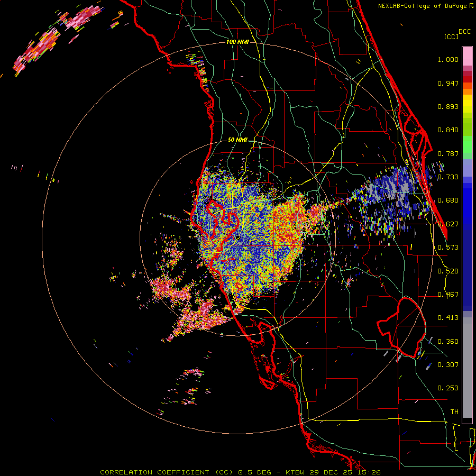Select the 0.413 legend value
This screenshot has width=476, height=476.
(x=448, y=318)
